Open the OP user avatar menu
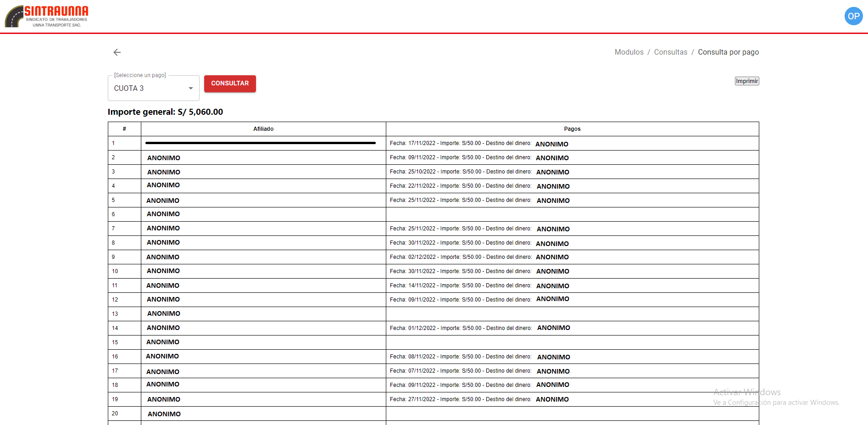 click(853, 16)
